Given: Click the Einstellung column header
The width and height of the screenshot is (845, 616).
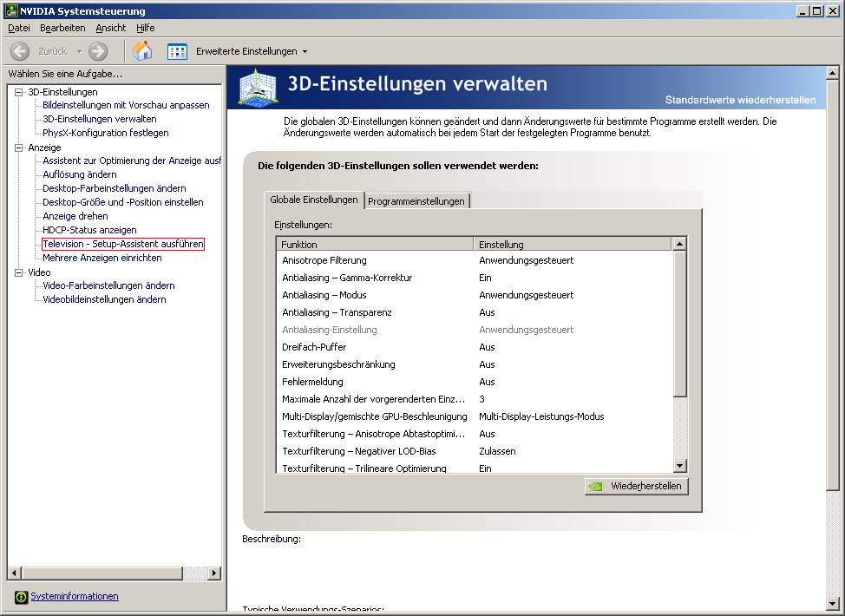Looking at the screenshot, I should point(573,244).
